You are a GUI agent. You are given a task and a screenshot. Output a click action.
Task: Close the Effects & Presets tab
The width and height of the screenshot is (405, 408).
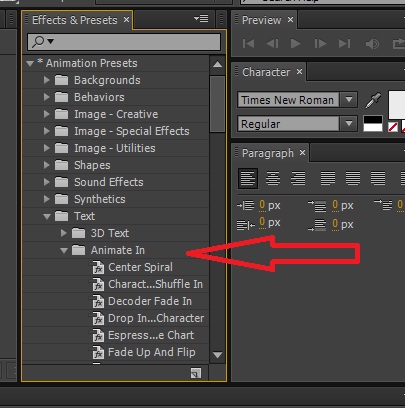click(x=126, y=20)
